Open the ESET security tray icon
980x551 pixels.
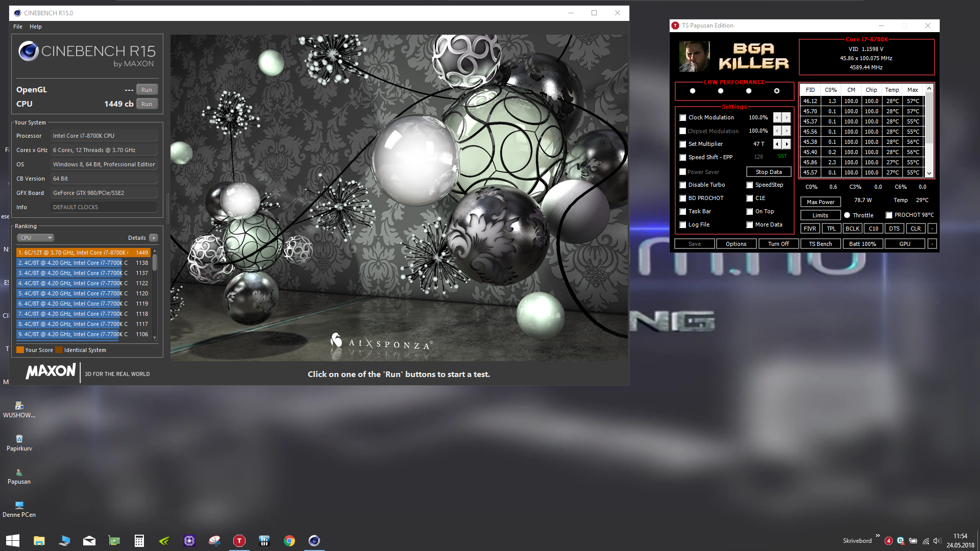pos(900,541)
